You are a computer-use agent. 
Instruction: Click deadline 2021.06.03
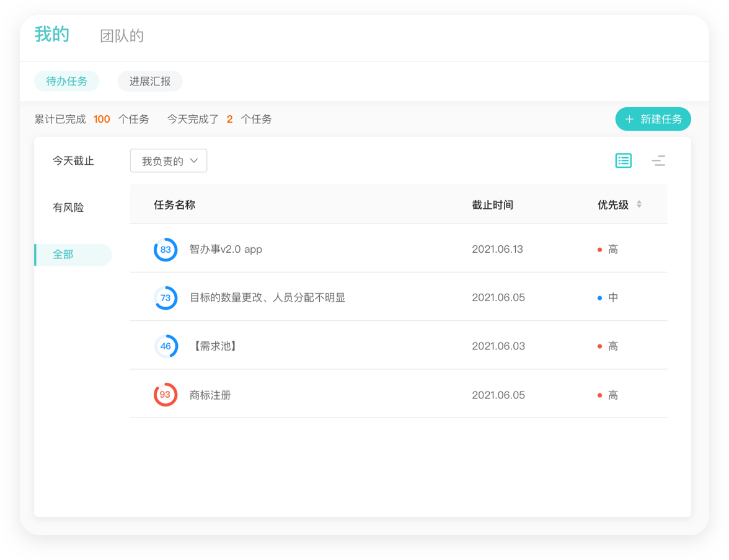[498, 346]
